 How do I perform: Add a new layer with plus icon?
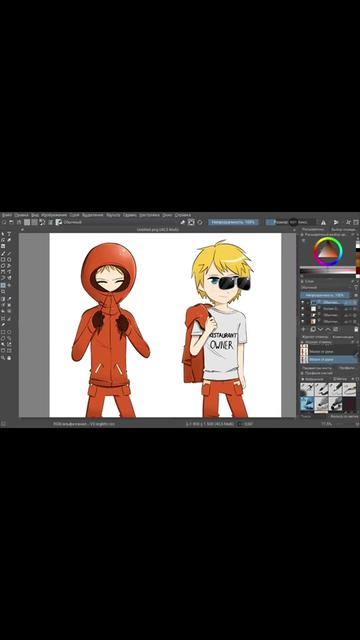(x=303, y=329)
